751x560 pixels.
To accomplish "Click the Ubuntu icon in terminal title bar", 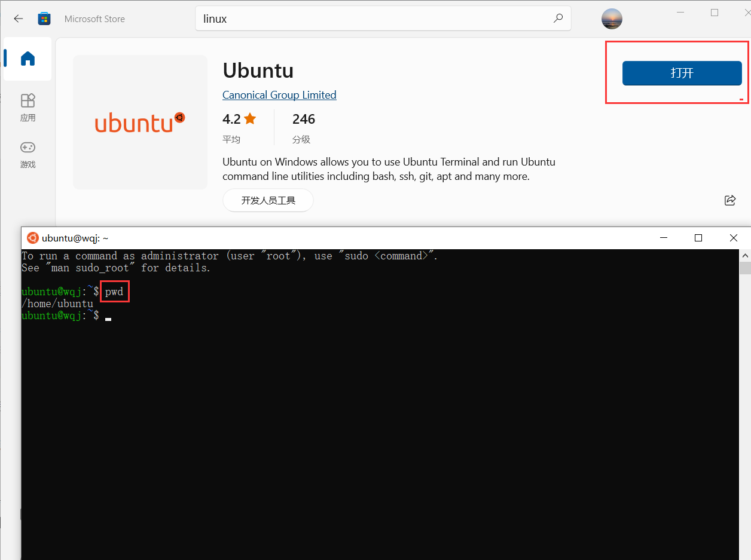I will pyautogui.click(x=33, y=238).
